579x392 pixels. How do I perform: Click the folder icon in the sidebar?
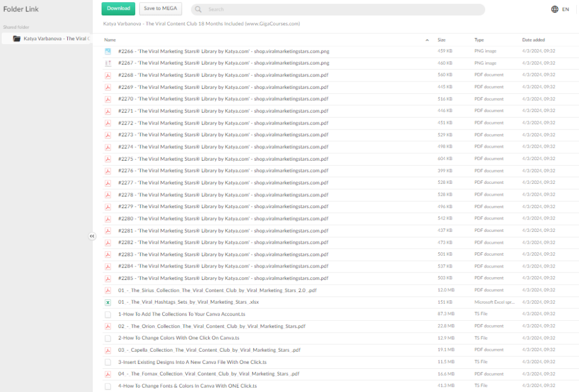tap(16, 38)
